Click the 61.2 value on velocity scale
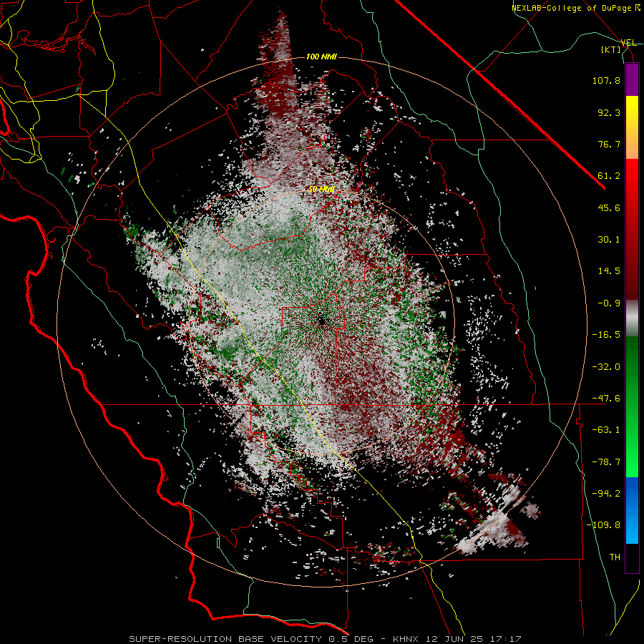This screenshot has height=644, width=644. pyautogui.click(x=609, y=176)
